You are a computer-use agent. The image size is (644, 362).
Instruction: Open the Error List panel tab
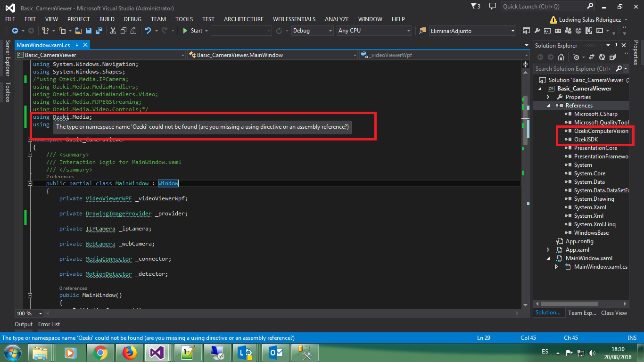[x=49, y=324]
